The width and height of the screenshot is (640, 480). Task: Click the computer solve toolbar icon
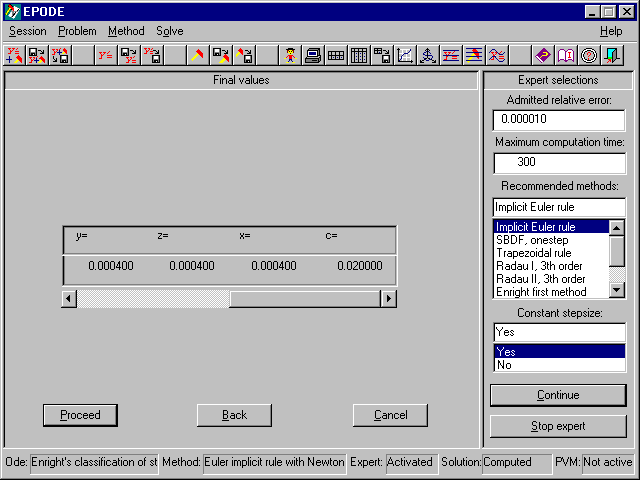pos(313,55)
